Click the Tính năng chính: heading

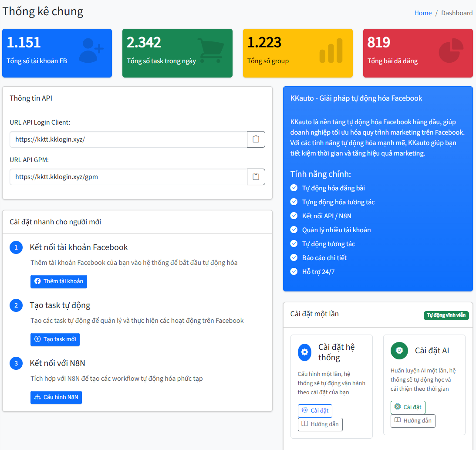tap(321, 174)
